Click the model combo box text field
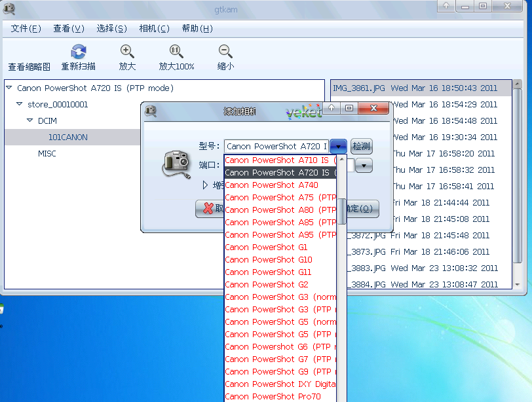532x402 pixels. [x=276, y=147]
